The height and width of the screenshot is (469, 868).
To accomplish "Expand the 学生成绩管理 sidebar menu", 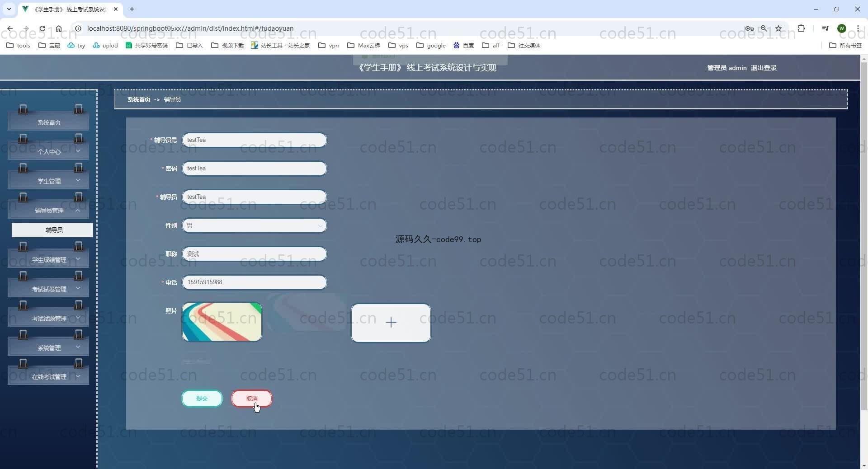I will tap(49, 260).
